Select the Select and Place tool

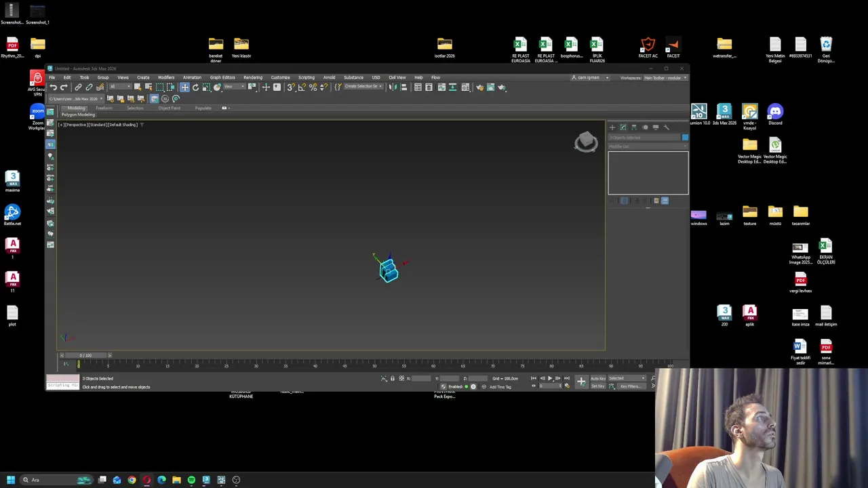coord(217,87)
